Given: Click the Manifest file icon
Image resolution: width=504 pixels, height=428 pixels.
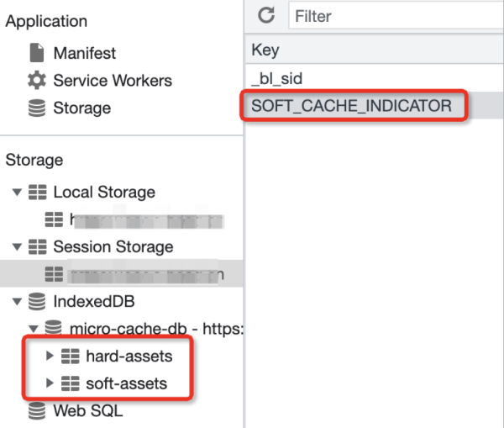Looking at the screenshot, I should (x=37, y=53).
